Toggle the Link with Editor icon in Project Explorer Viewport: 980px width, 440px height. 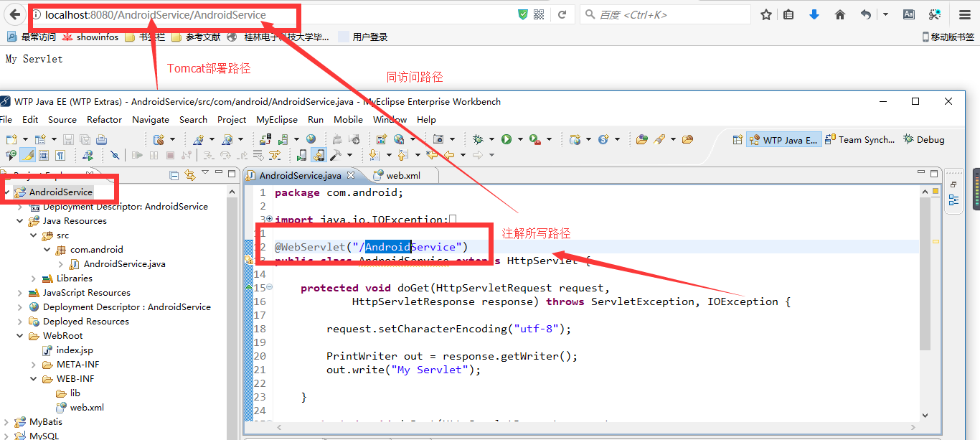(190, 174)
